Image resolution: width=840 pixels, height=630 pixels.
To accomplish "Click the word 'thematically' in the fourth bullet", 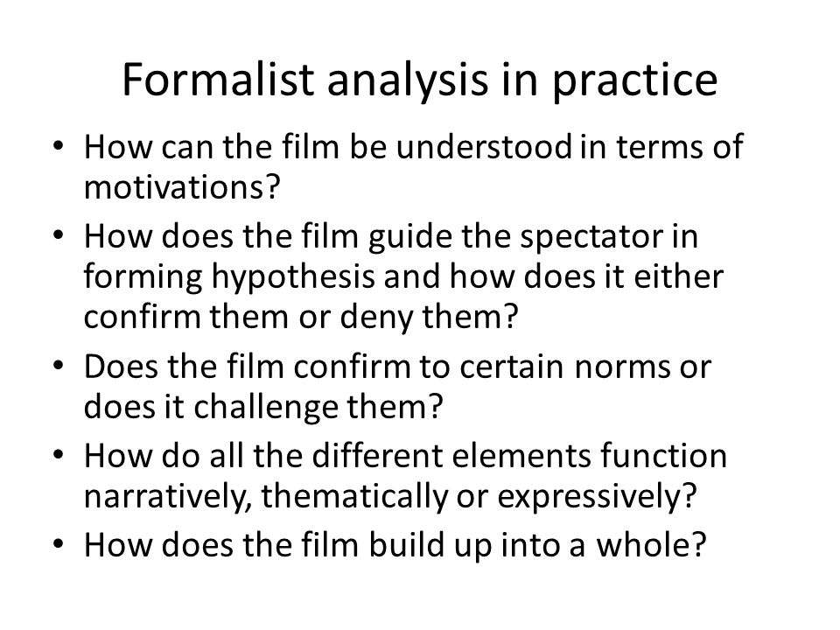I will click(x=354, y=497).
